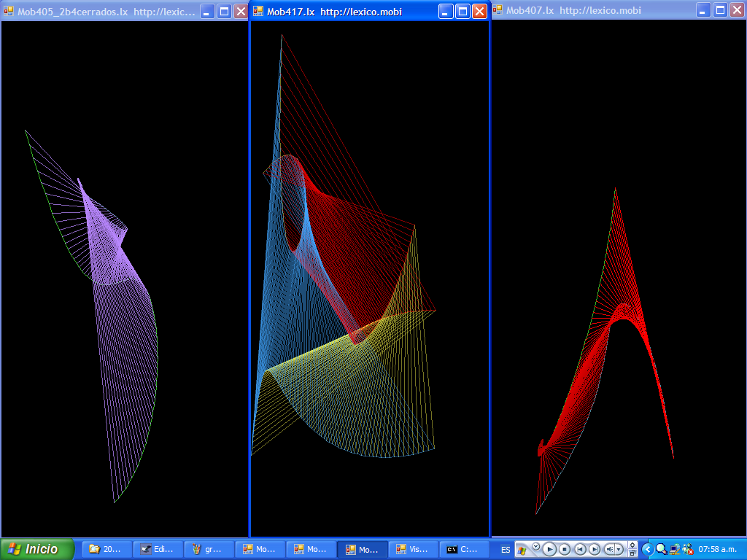
Task: Click the ES language indicator
Action: [506, 550]
